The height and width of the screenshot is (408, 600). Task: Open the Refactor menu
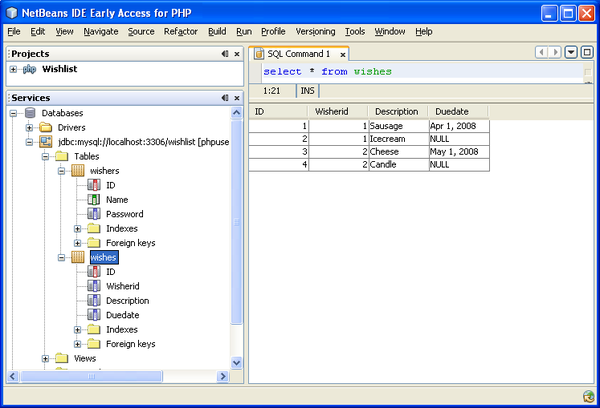[x=181, y=31]
